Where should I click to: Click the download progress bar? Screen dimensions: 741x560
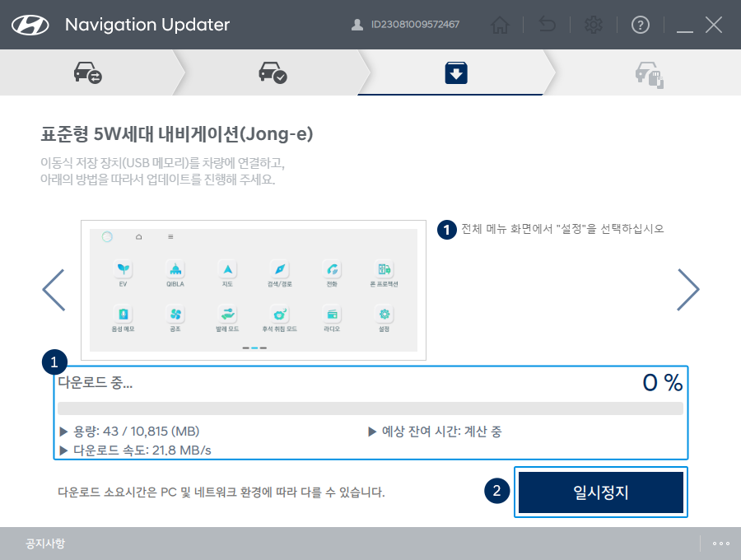370,408
